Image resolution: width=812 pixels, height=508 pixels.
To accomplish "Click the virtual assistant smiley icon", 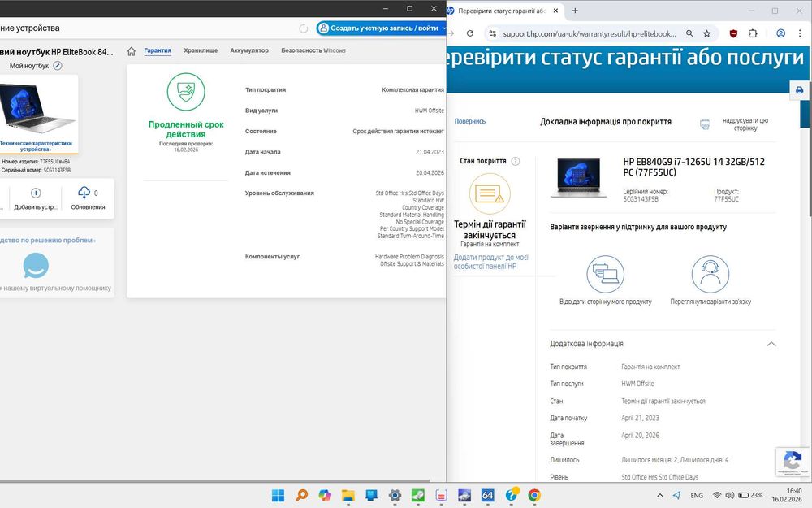I will (x=36, y=266).
